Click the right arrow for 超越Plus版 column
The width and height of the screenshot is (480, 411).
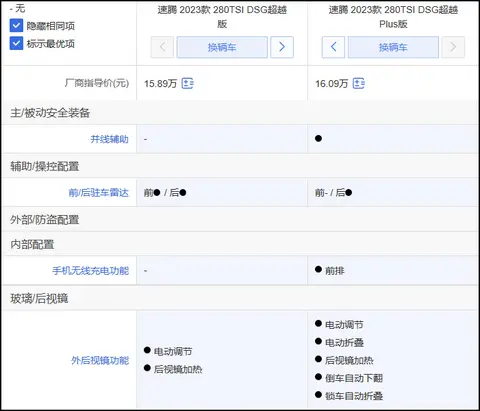point(453,47)
